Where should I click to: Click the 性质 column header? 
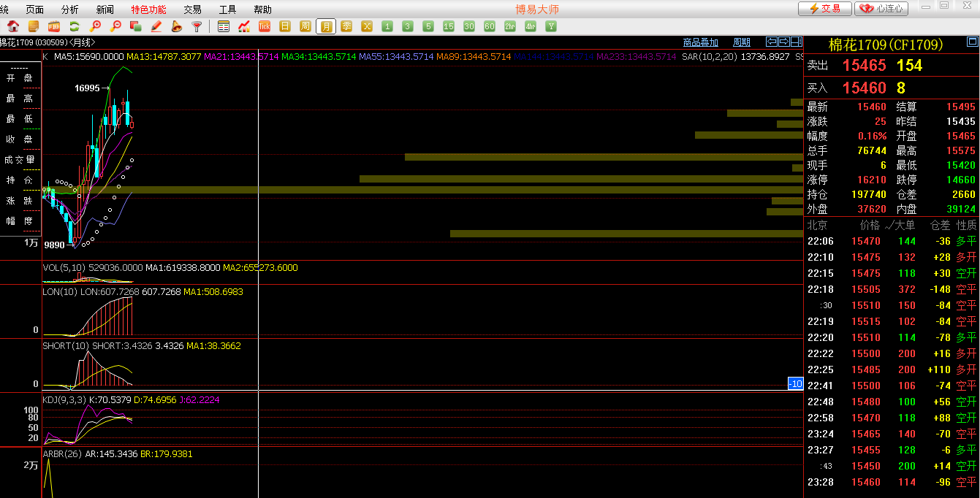(x=966, y=226)
